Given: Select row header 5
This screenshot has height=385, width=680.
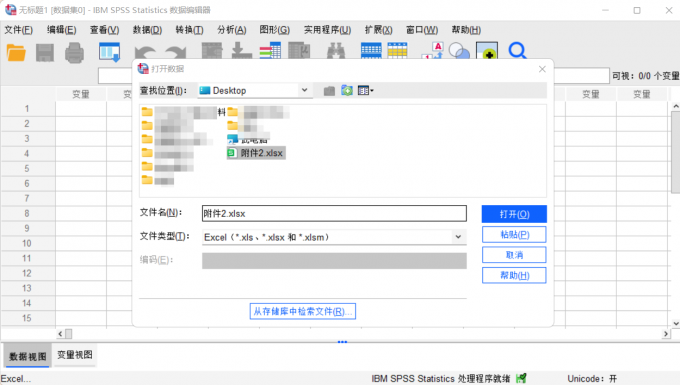Looking at the screenshot, I should (27, 169).
